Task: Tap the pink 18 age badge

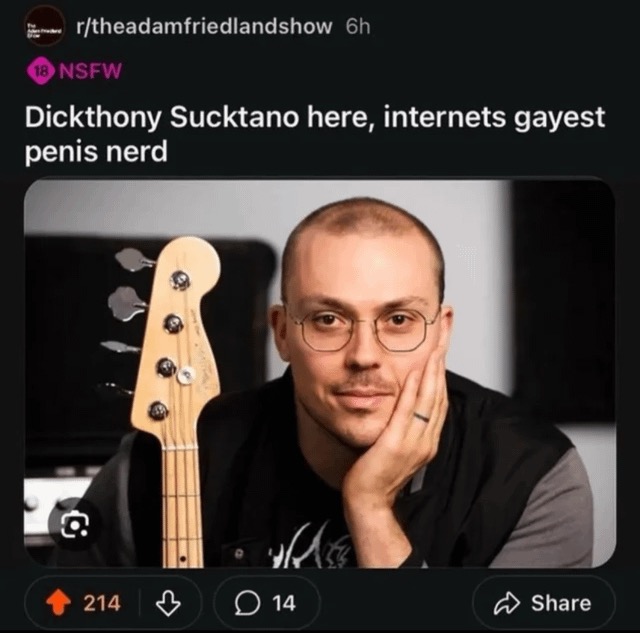Action: click(40, 71)
